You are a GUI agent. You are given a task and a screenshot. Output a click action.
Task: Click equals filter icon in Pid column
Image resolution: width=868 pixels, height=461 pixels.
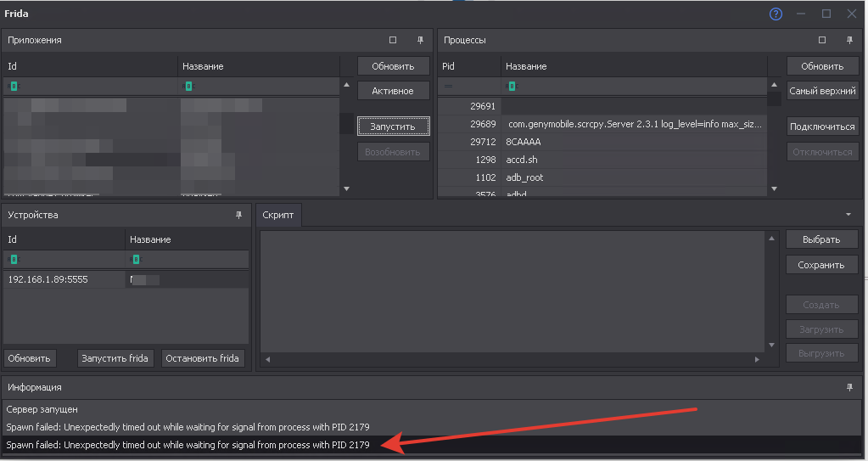click(448, 87)
